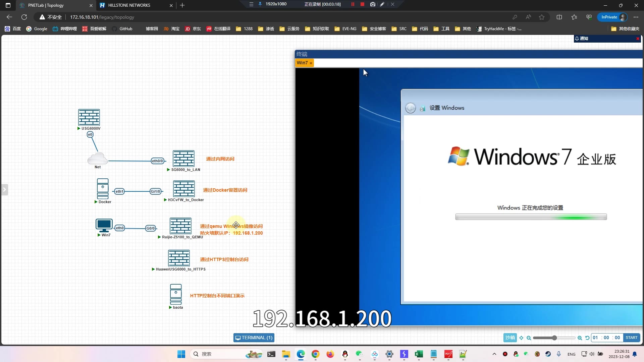Open the EVE-NG bookmark folder
This screenshot has width=644, height=362.
tap(345, 29)
